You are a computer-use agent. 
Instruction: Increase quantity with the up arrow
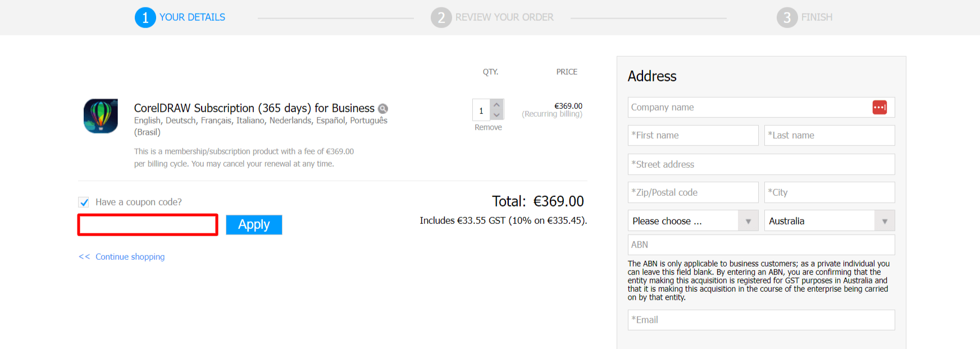(496, 105)
